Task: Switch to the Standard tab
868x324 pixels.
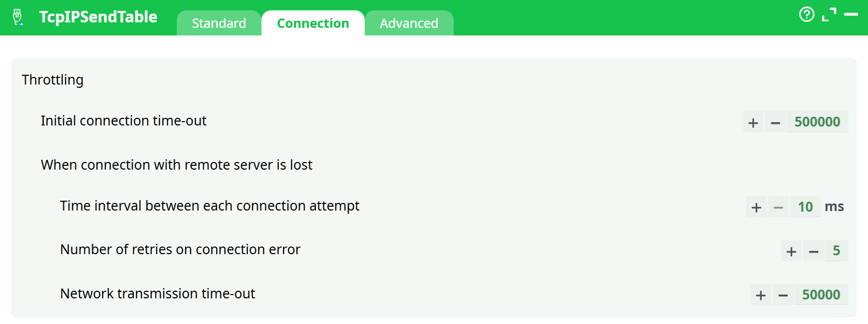Action: (x=218, y=23)
